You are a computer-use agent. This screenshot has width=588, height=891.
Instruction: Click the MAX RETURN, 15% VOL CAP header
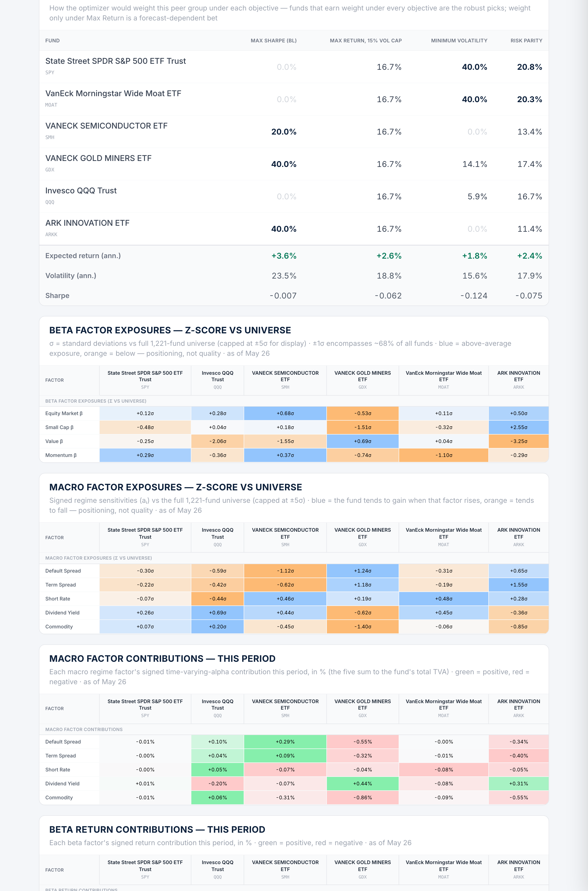coord(366,41)
